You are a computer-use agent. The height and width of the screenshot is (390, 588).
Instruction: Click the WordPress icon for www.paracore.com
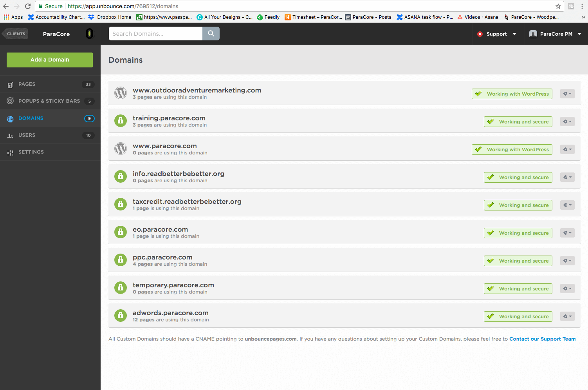coord(121,149)
